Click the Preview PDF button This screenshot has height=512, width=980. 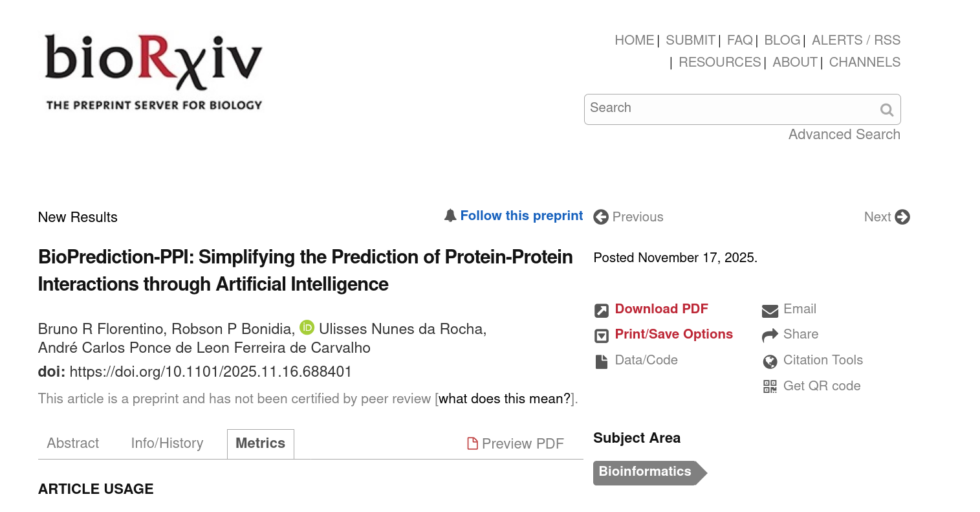516,443
